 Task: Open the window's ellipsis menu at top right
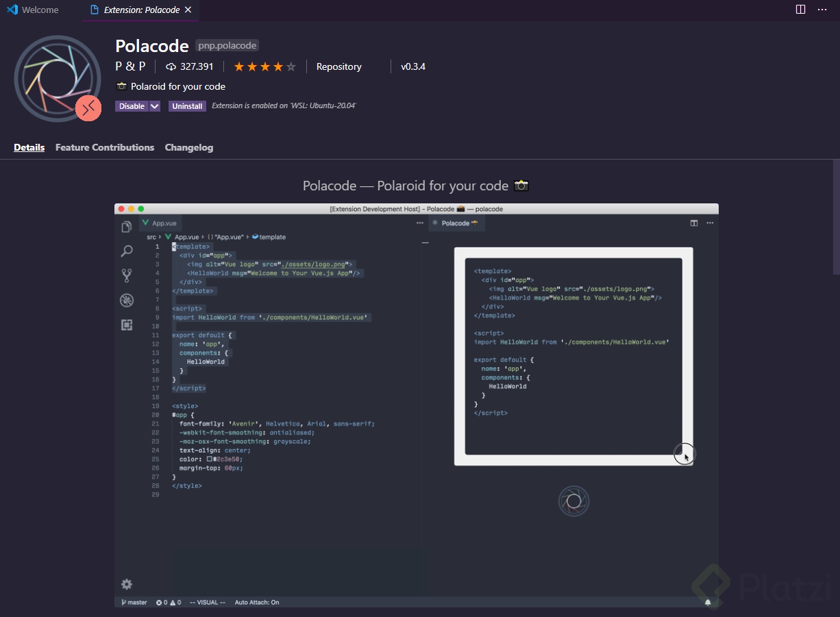[x=822, y=9]
